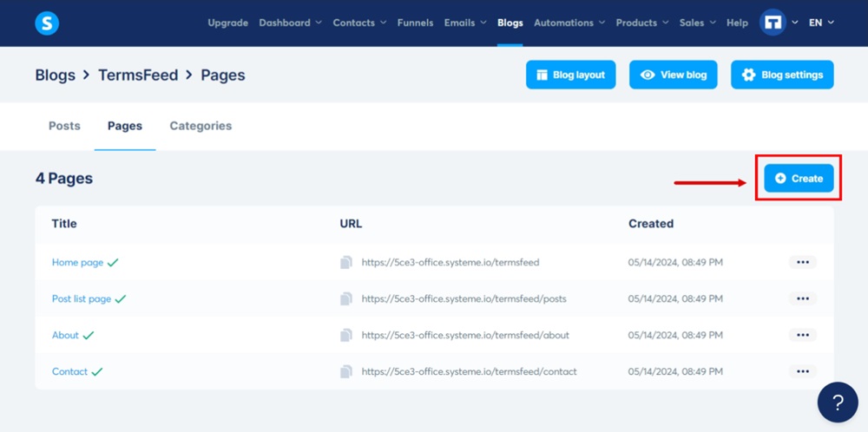Image resolution: width=868 pixels, height=432 pixels.
Task: Copy the About page URL icon
Action: point(346,335)
